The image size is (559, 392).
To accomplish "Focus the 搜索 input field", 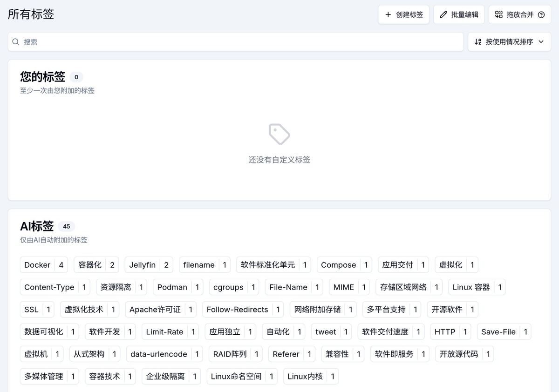I will (236, 42).
